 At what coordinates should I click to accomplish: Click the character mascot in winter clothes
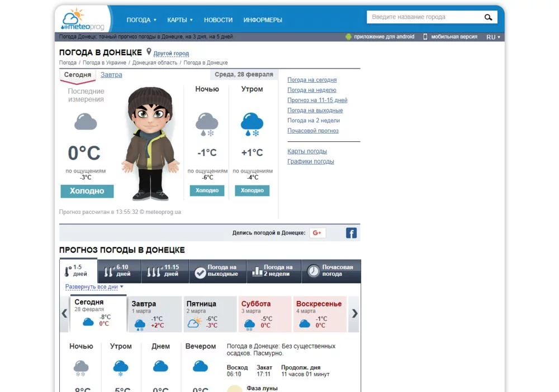(150, 144)
